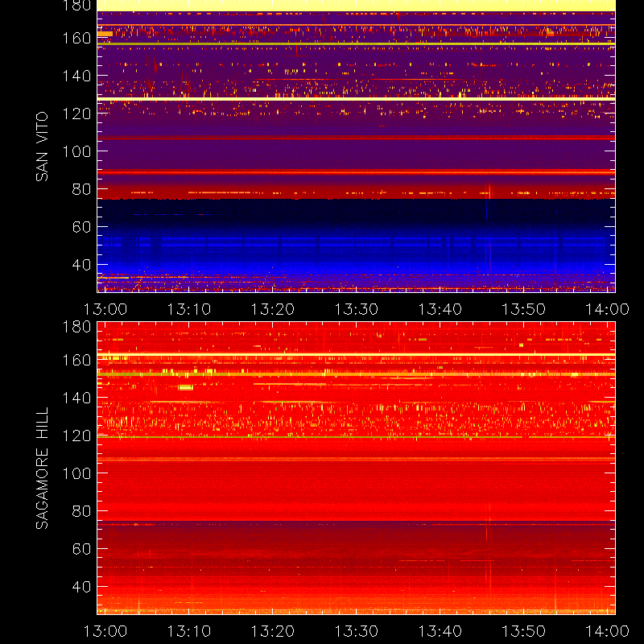The image size is (644, 644).
Task: Select the 160 label on San Vito axis
Action: coord(76,38)
